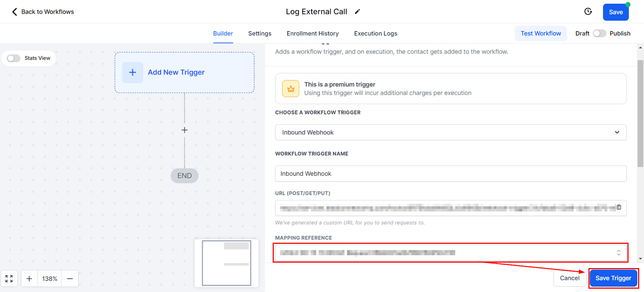Add a step with the plus connector
Screen dimensions: 644x292
coord(184,130)
